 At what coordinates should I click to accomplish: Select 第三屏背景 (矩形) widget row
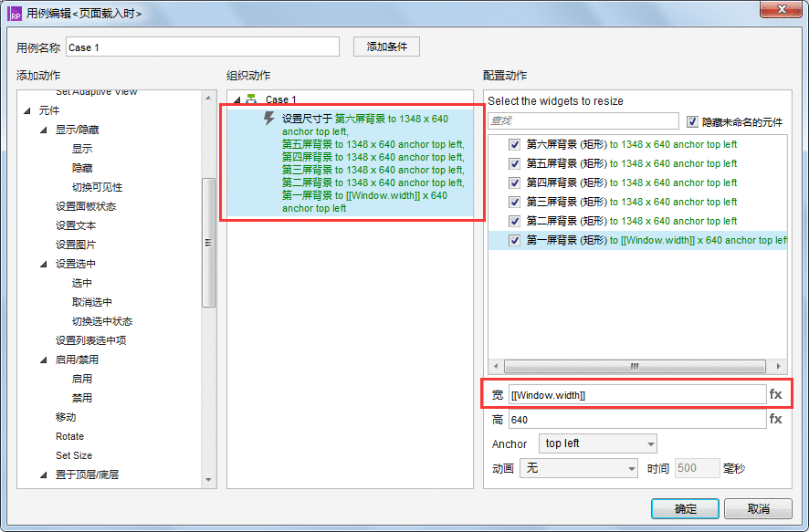[637, 202]
